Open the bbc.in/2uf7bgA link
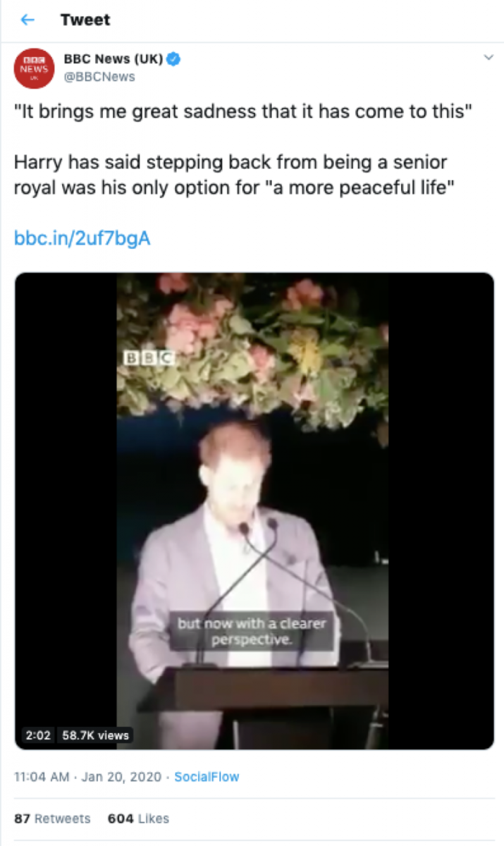 [81, 238]
